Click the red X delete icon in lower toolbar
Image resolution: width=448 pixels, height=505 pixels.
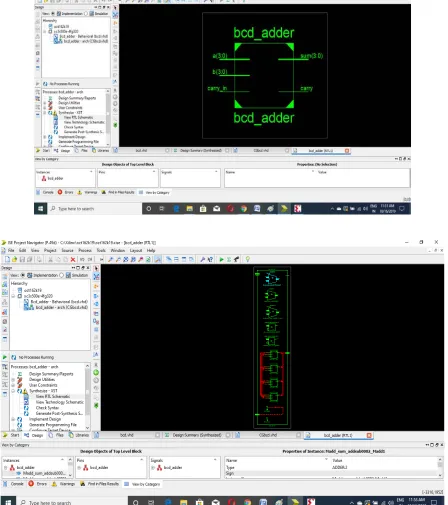pos(73,259)
